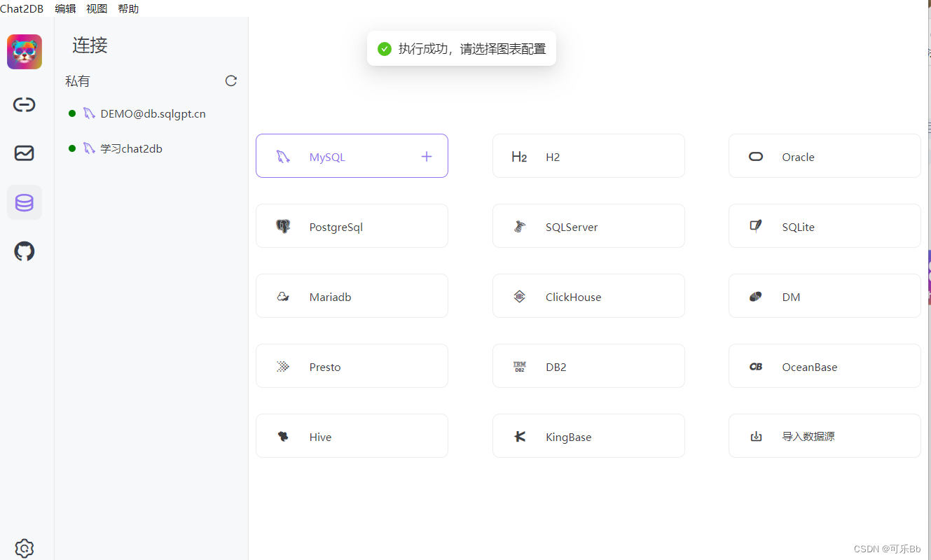931x560 pixels.
Task: Choose the KingBase database card
Action: 588,436
